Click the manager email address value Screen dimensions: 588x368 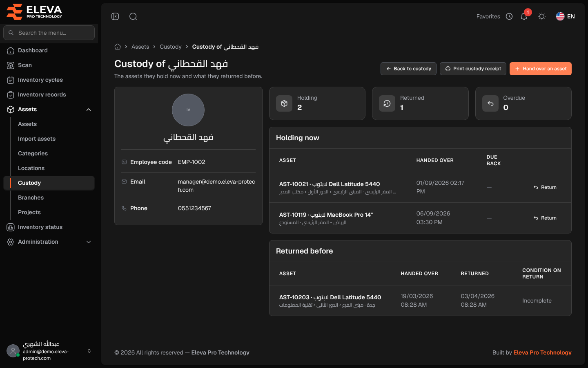[216, 186]
